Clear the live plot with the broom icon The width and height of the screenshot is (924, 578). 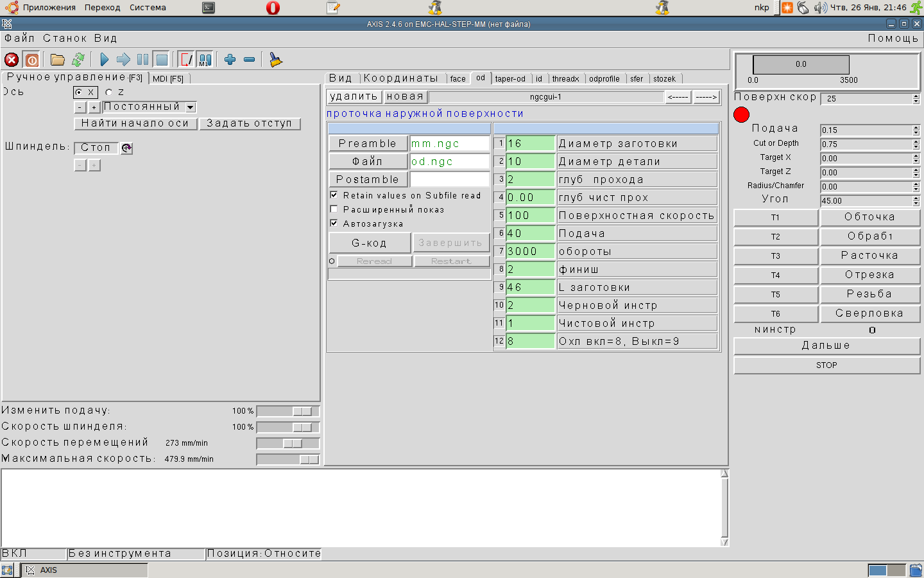click(x=275, y=60)
